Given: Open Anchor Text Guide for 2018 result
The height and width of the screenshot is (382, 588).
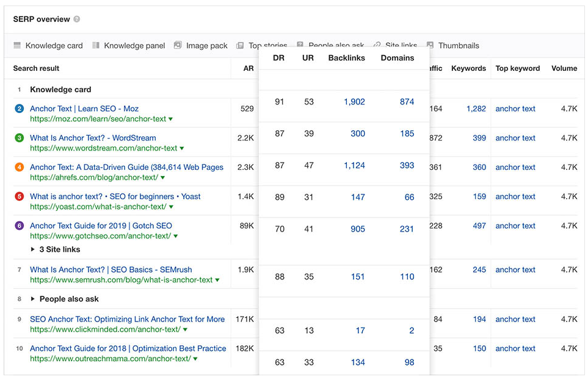Looking at the screenshot, I should click(128, 348).
